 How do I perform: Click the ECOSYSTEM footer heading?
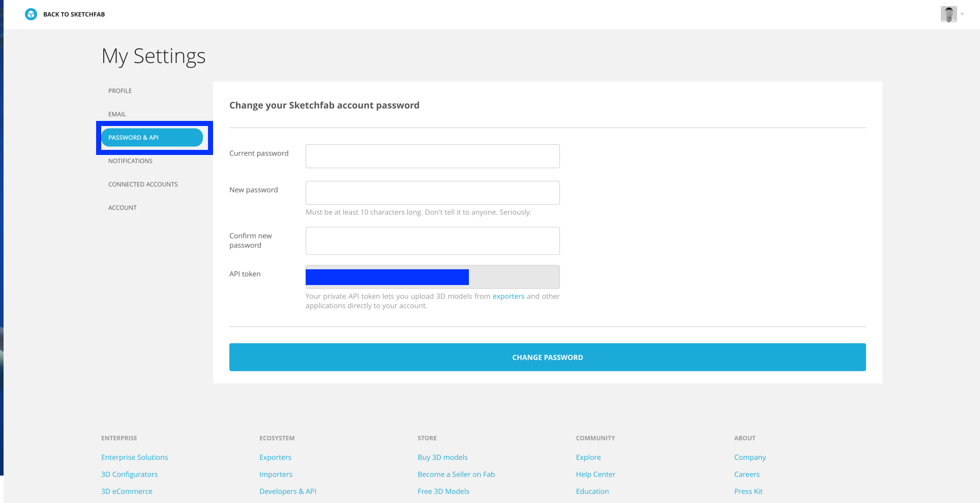pos(277,438)
